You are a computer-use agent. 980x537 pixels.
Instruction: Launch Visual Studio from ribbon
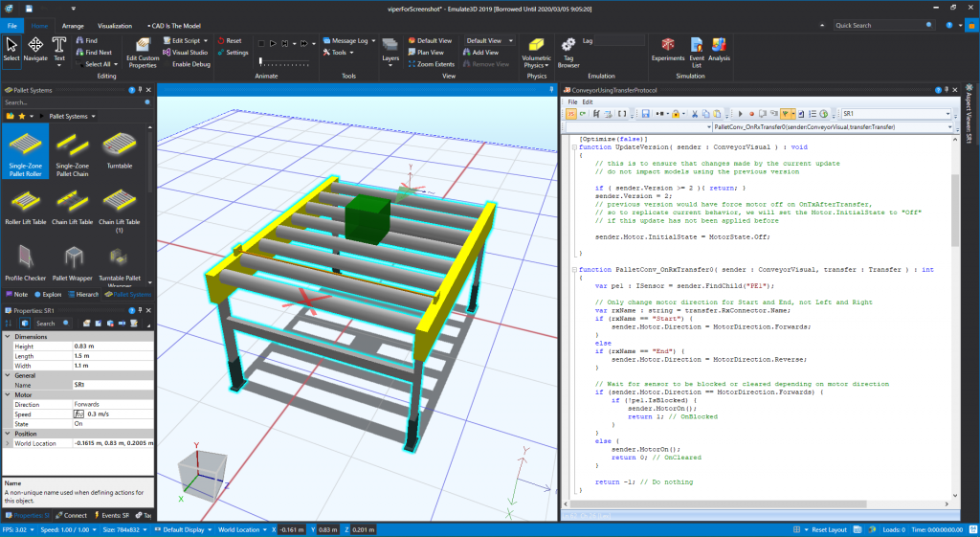(x=185, y=53)
